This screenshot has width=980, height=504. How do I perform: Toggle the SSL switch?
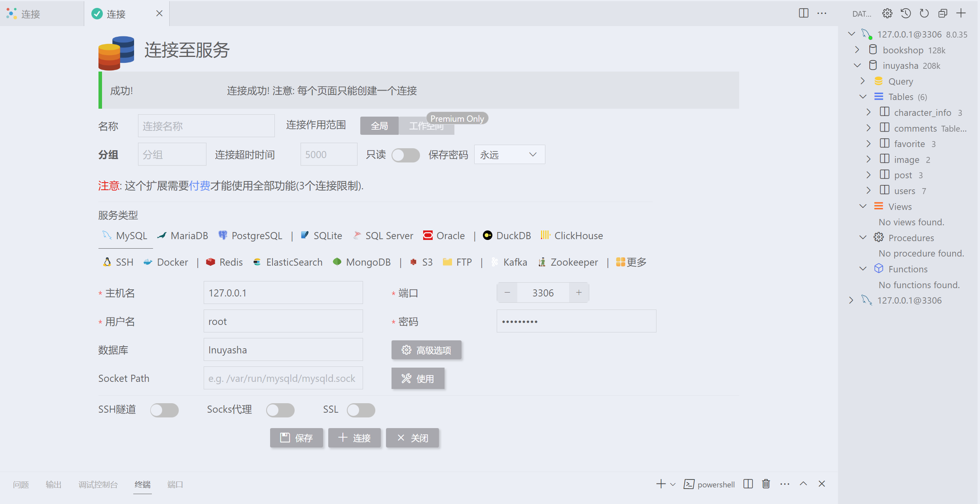tap(360, 409)
